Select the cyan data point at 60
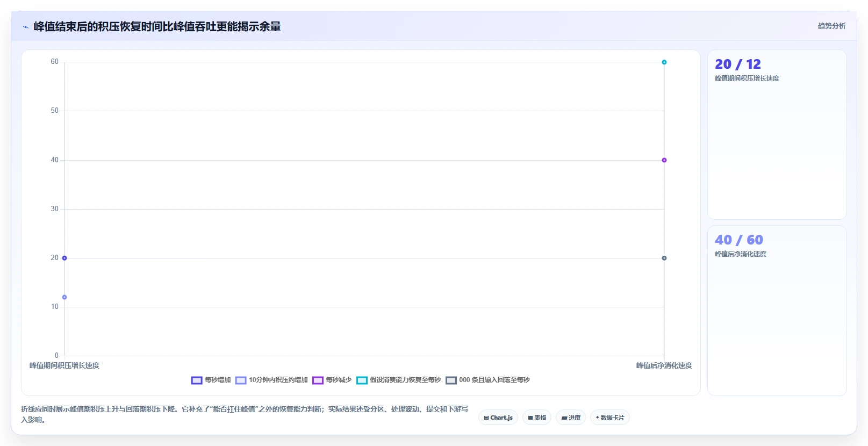 pyautogui.click(x=664, y=62)
